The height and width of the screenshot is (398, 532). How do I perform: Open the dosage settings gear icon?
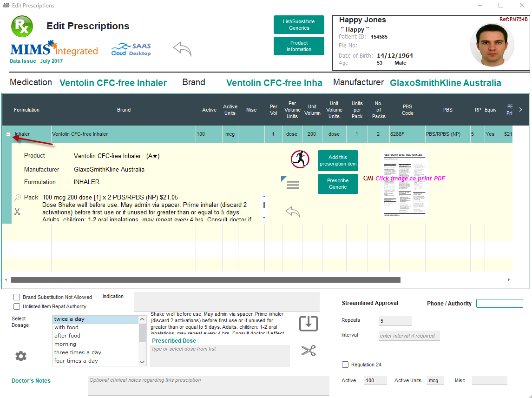(x=21, y=356)
